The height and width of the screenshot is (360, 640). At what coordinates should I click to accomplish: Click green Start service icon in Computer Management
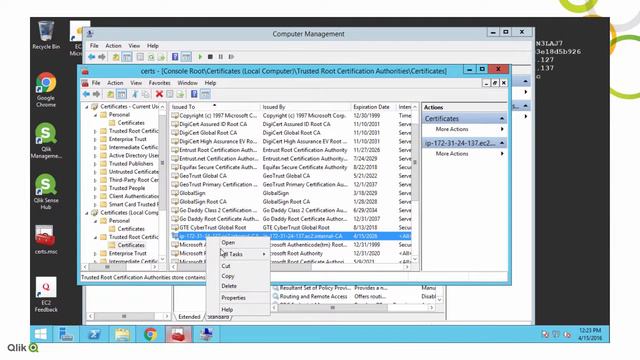pyautogui.click(x=200, y=57)
